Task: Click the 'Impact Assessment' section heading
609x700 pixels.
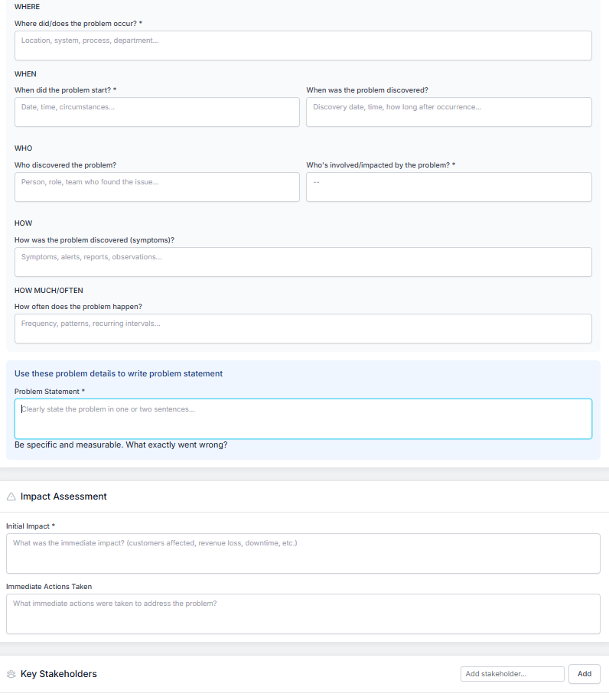Action: click(64, 497)
